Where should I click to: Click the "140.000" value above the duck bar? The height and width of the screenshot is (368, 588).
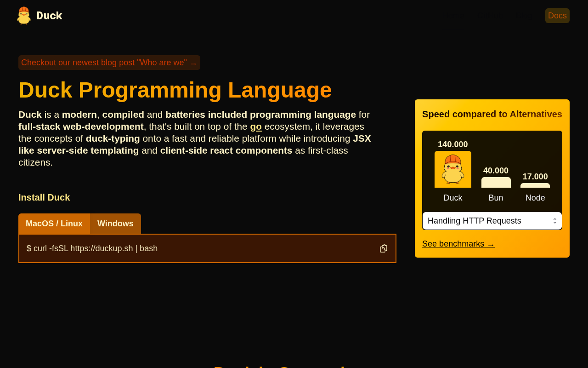point(453,144)
